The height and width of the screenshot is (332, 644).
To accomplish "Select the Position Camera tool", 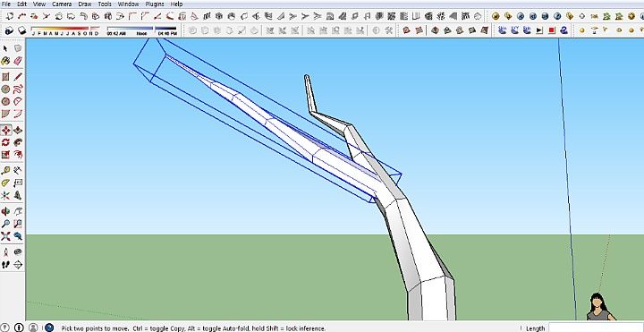I will tap(5, 251).
